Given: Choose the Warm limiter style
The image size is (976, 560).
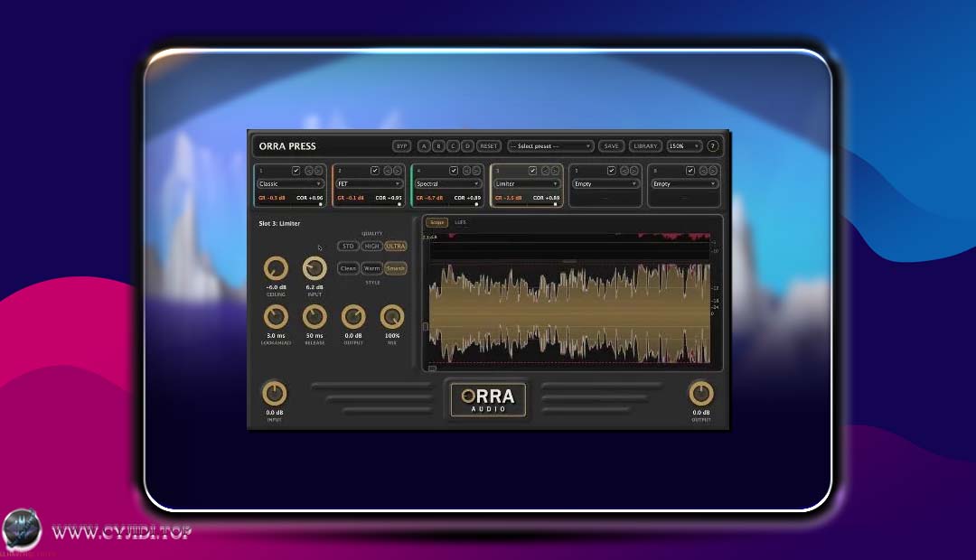Looking at the screenshot, I should (371, 268).
